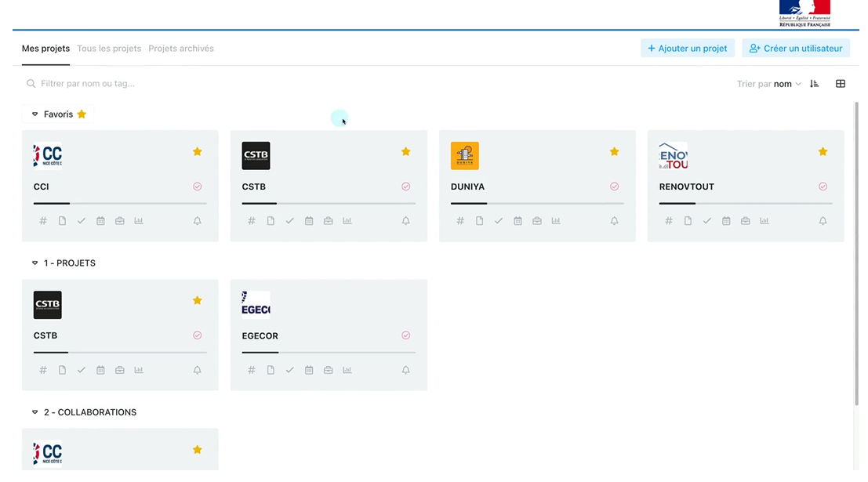Image resolution: width=868 pixels, height=482 pixels.
Task: Toggle the favorite star on RENOVTOUT
Action: (x=823, y=151)
